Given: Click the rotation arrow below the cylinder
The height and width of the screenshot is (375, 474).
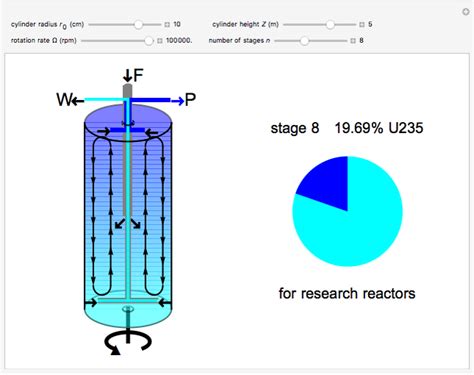Looking at the screenshot, I should pyautogui.click(x=128, y=342).
